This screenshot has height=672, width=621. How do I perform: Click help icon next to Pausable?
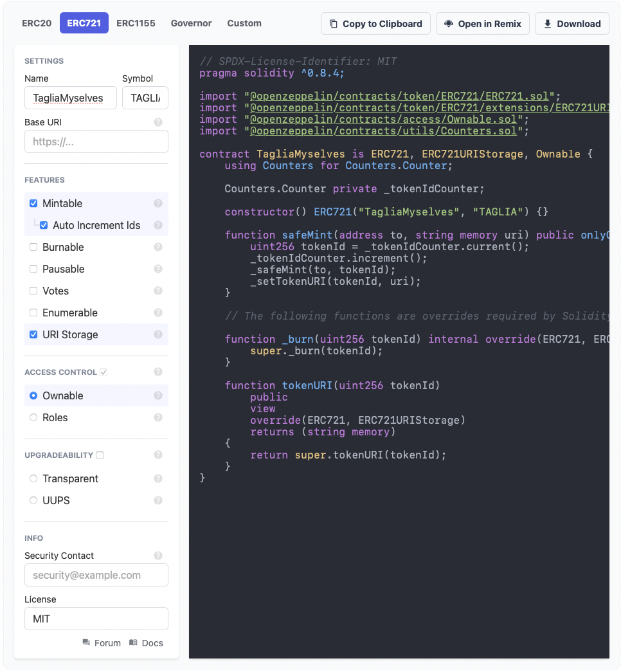pyautogui.click(x=158, y=269)
